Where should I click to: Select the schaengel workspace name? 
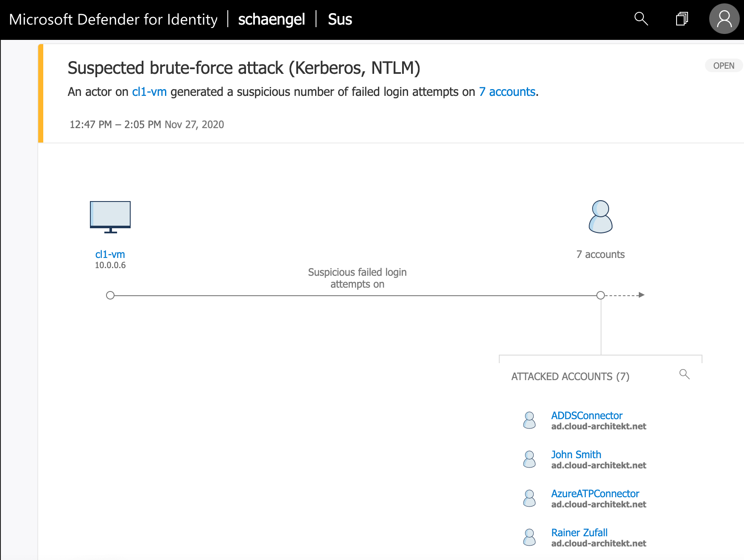[271, 19]
